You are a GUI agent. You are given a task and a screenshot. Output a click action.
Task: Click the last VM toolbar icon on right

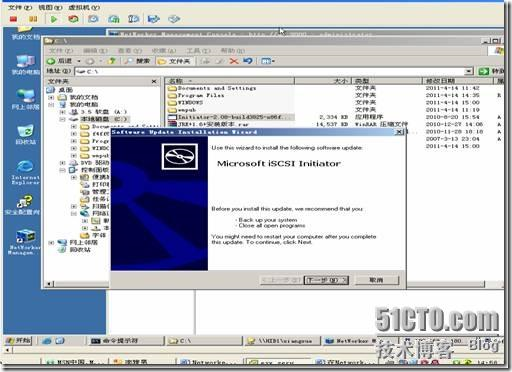(174, 19)
